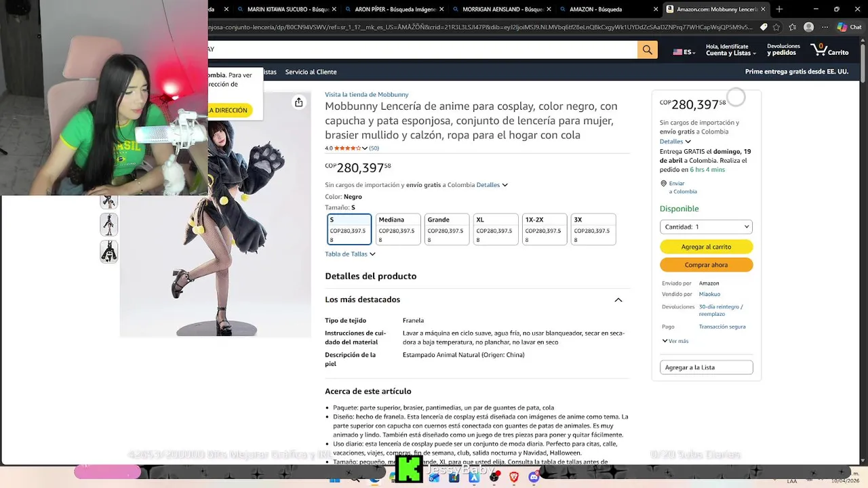Screen dimensions: 868x488
Task: Select size 1X-2X option
Action: 545,229
